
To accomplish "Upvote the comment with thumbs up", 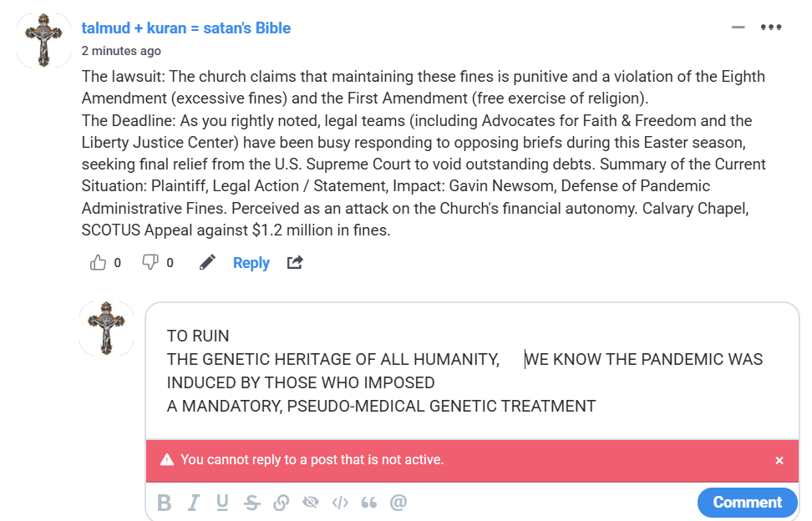I will tap(99, 263).
